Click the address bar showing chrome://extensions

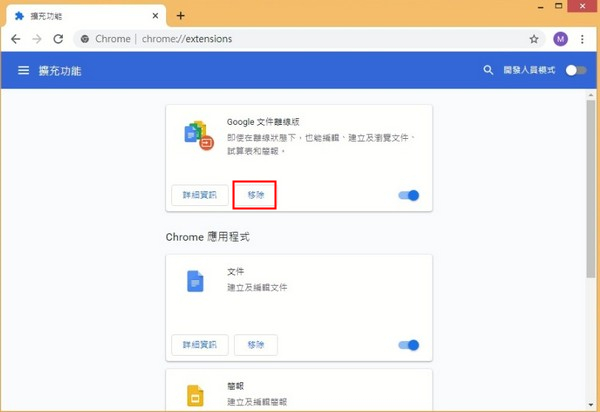click(x=308, y=39)
